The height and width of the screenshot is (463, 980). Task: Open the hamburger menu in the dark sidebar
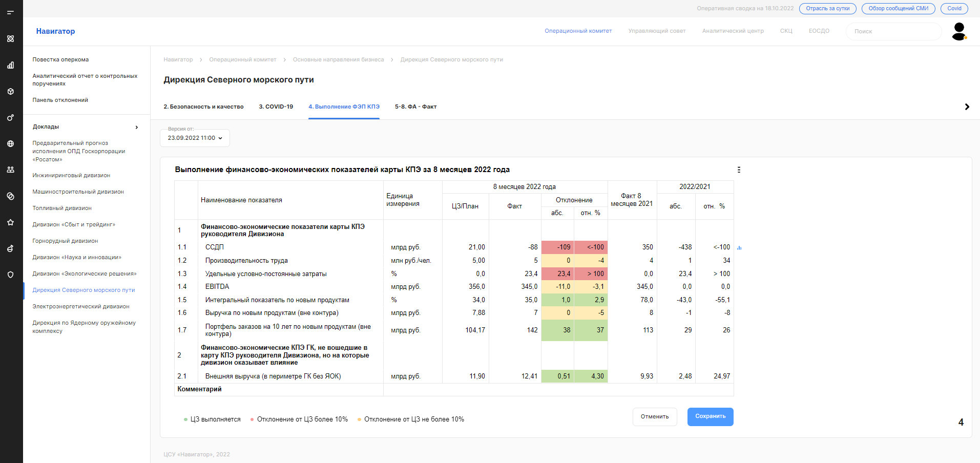pos(10,12)
